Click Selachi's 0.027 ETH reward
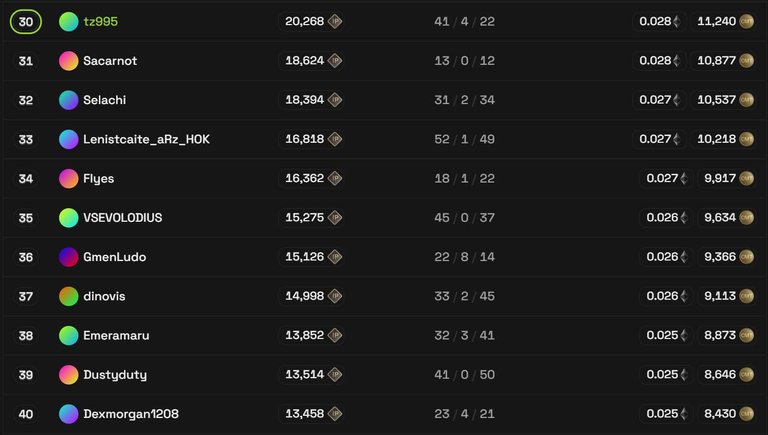Screen dimensions: 768x435 tap(659, 100)
